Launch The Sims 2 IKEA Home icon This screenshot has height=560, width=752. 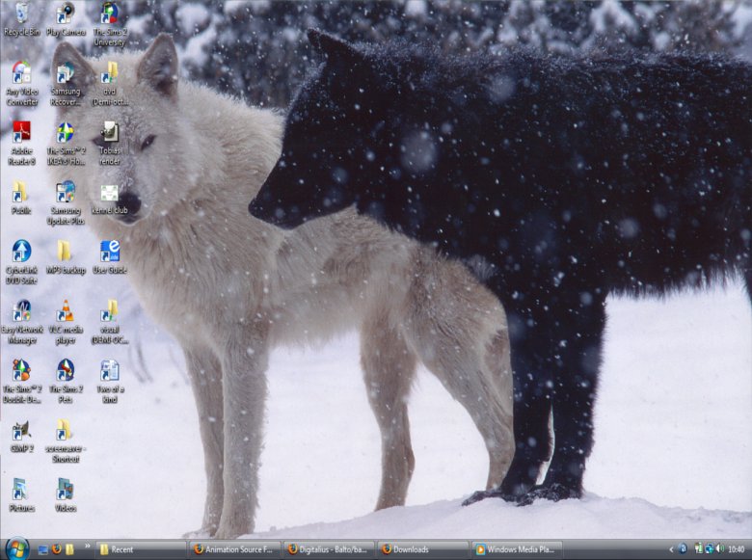click(x=66, y=144)
